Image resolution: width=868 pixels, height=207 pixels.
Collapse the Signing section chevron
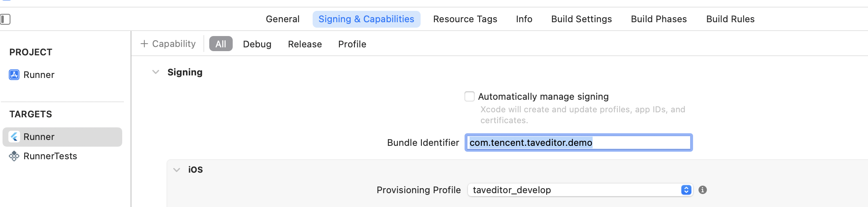[156, 72]
